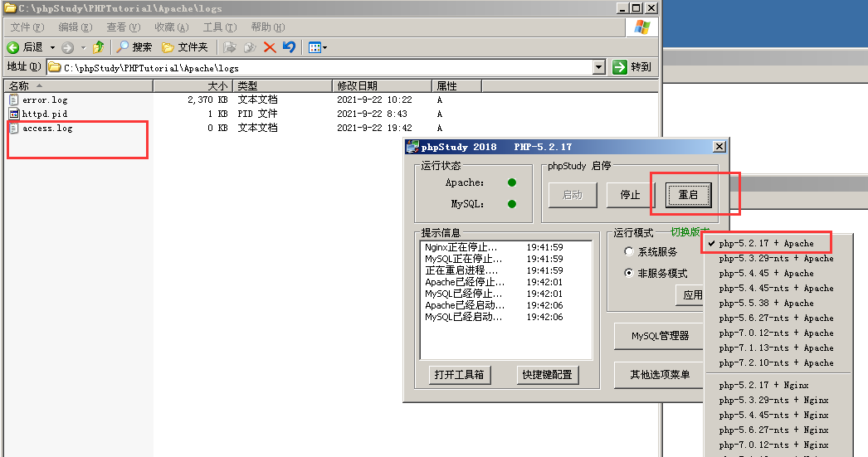Maximize the Explorer logs window
Viewport: 868px width, 457px height.
[636, 7]
